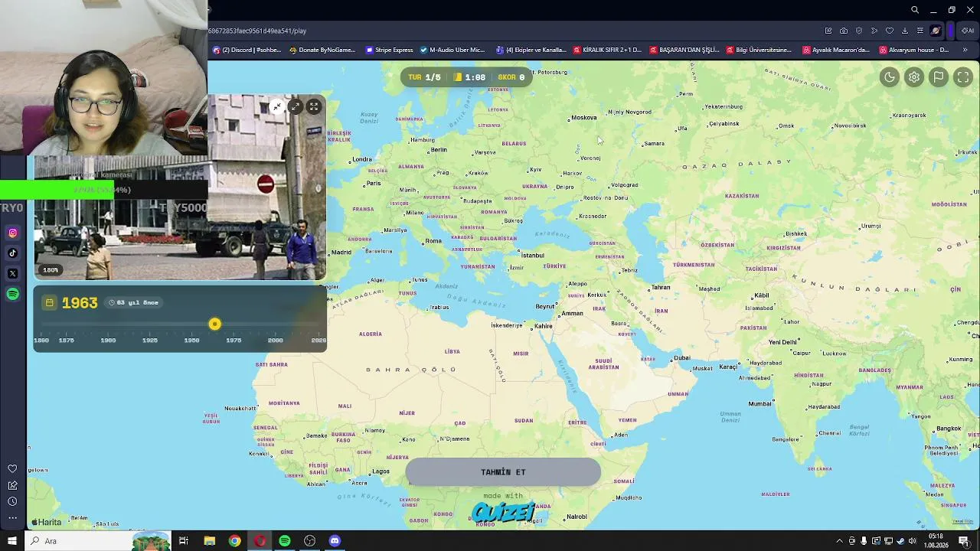Show hidden system tray icons
This screenshot has width=980, height=551.
click(839, 541)
